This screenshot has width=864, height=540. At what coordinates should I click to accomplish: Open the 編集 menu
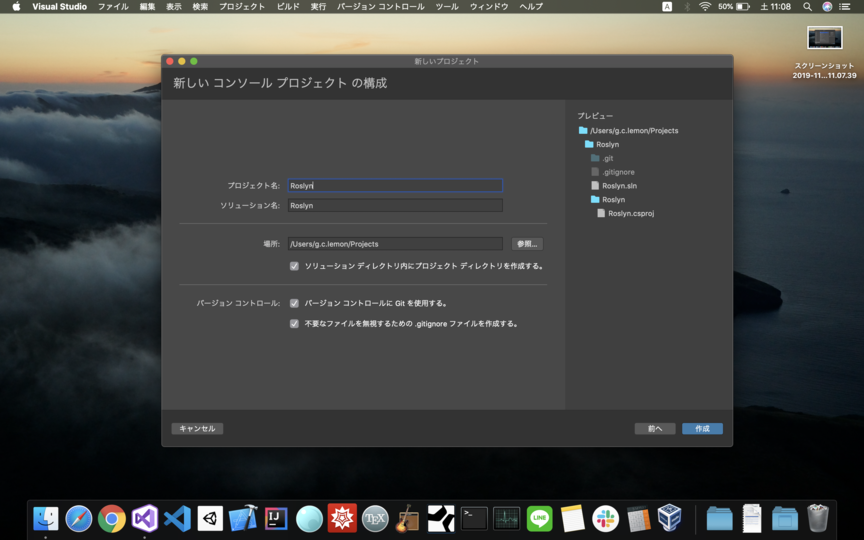point(147,7)
